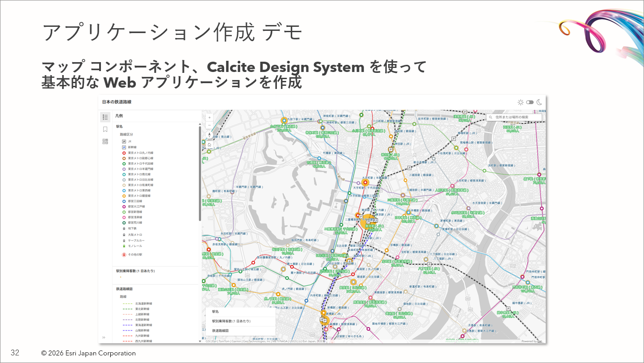Click the 東京メトロ東西線 legend entry
This screenshot has height=363, width=644.
click(x=136, y=190)
